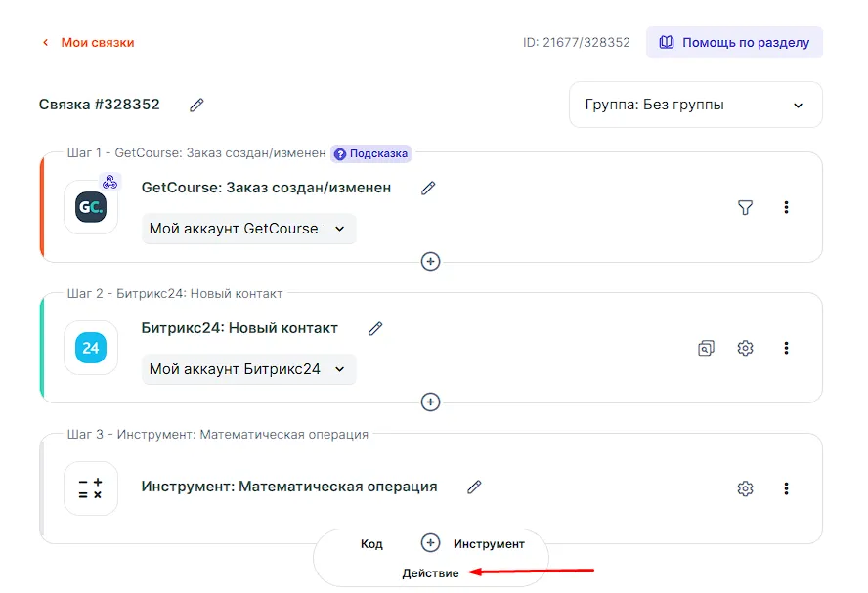Image resolution: width=868 pixels, height=593 pixels.
Task: Open settings gear on Математическая операция step
Action: [x=745, y=488]
